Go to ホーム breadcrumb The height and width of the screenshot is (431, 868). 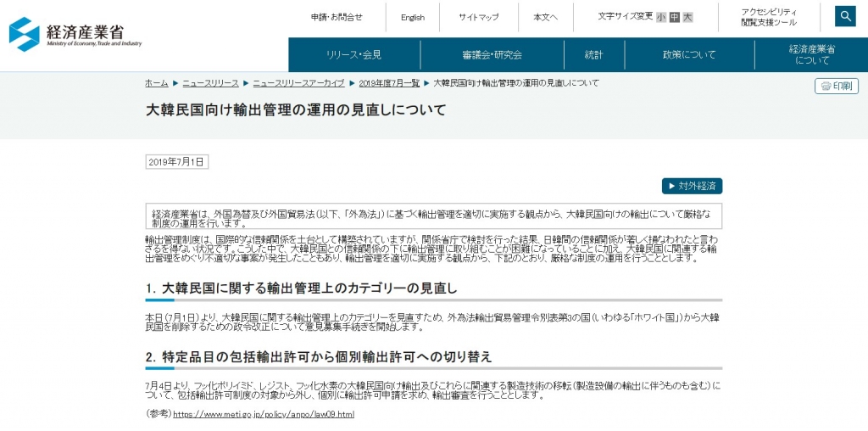coord(156,83)
